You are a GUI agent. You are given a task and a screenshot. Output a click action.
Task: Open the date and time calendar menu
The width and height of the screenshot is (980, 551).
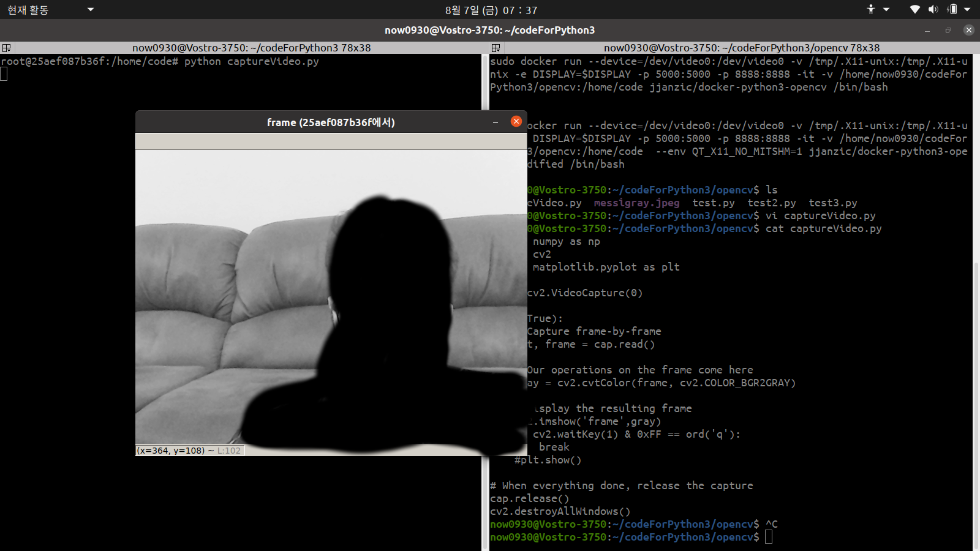tap(491, 10)
